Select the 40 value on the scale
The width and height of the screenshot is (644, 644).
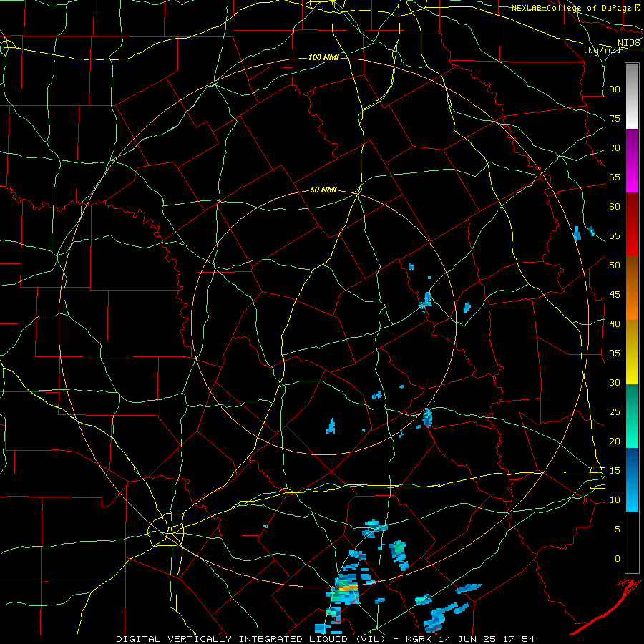pyautogui.click(x=615, y=323)
